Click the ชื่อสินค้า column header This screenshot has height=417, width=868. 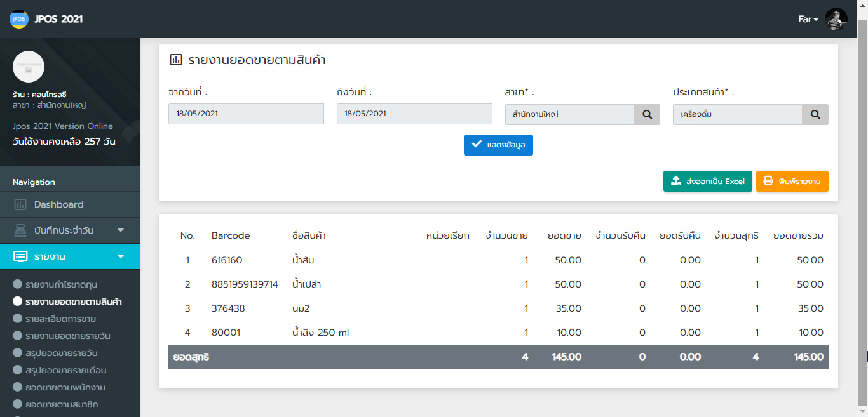(x=309, y=235)
